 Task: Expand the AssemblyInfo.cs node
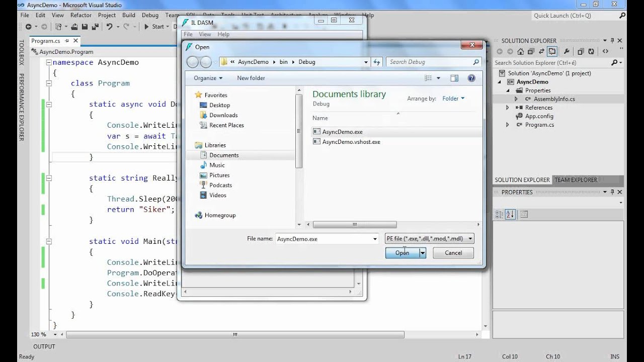(517, 99)
